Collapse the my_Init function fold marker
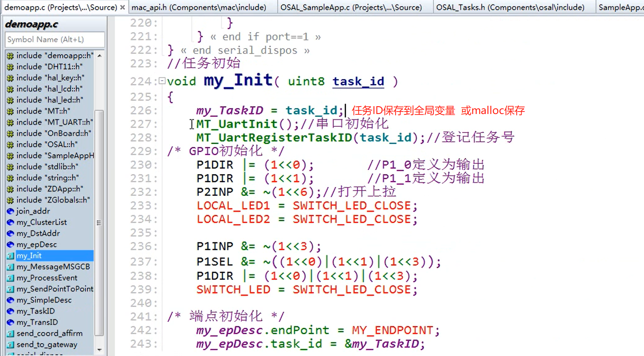 162,81
